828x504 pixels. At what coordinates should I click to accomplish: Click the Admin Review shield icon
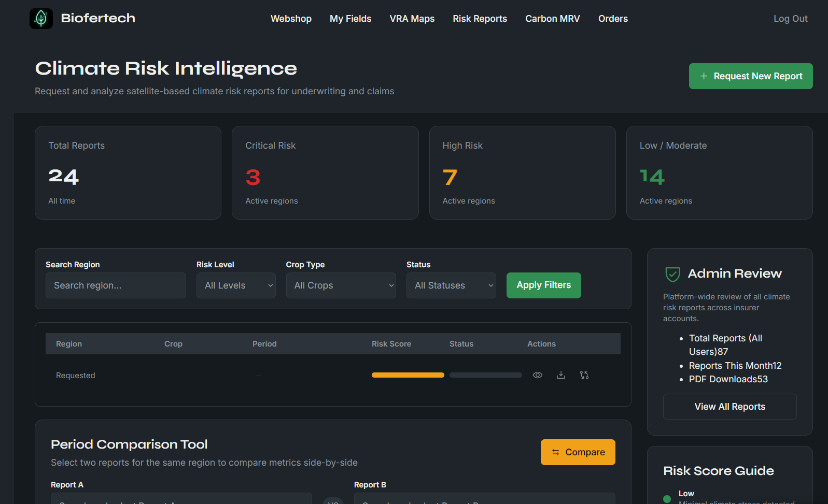pos(672,274)
